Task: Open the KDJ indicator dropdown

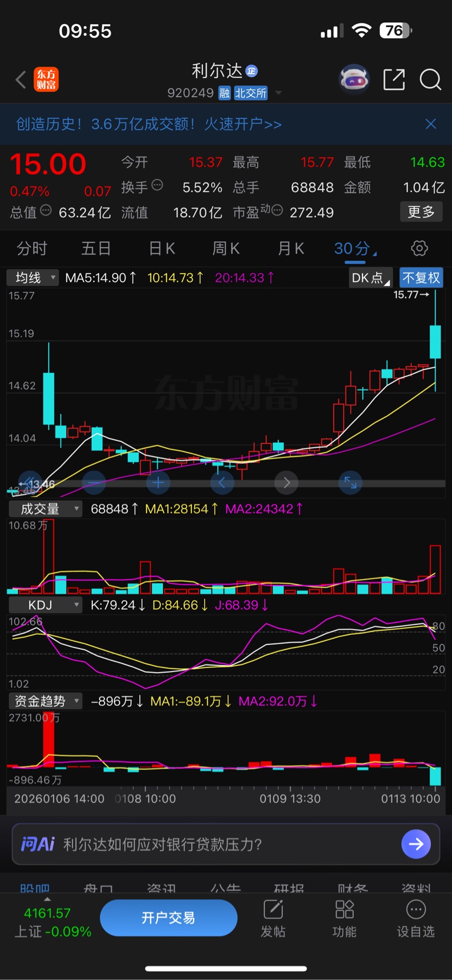Action: coord(45,605)
